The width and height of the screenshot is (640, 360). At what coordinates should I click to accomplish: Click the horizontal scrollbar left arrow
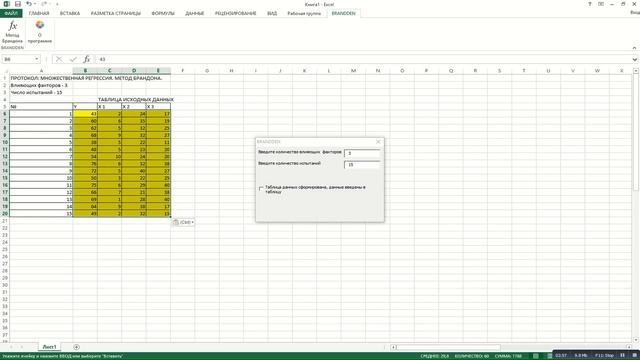(x=393, y=347)
